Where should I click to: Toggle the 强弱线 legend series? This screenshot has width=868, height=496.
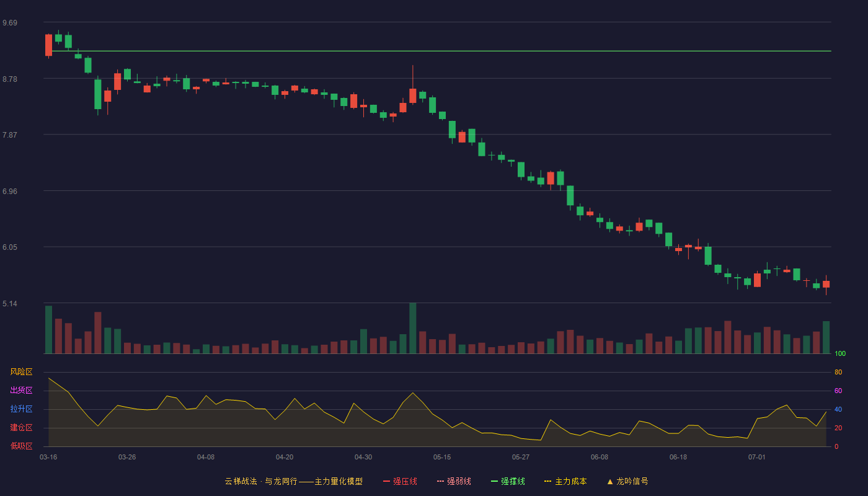[x=454, y=481]
